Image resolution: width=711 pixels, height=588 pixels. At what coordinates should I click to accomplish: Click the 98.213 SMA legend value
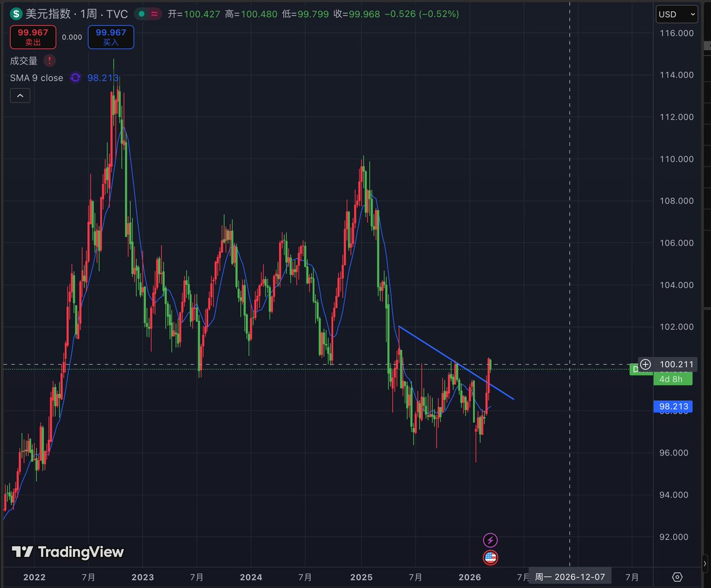pyautogui.click(x=103, y=78)
